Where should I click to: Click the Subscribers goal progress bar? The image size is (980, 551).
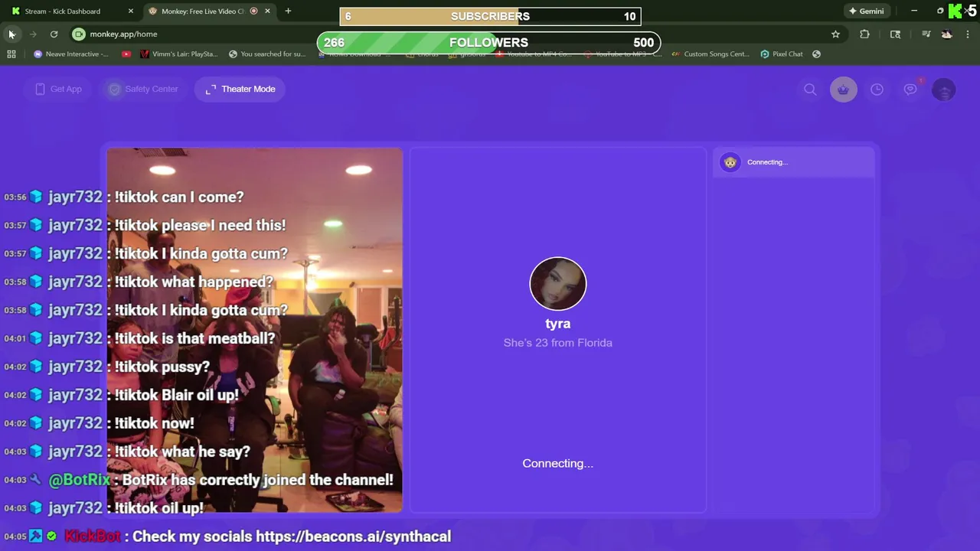coord(490,16)
